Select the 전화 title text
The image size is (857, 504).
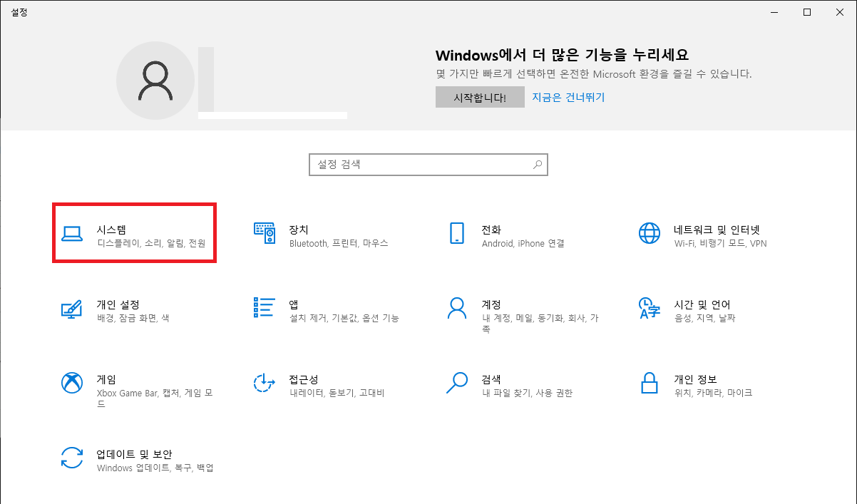pos(491,230)
